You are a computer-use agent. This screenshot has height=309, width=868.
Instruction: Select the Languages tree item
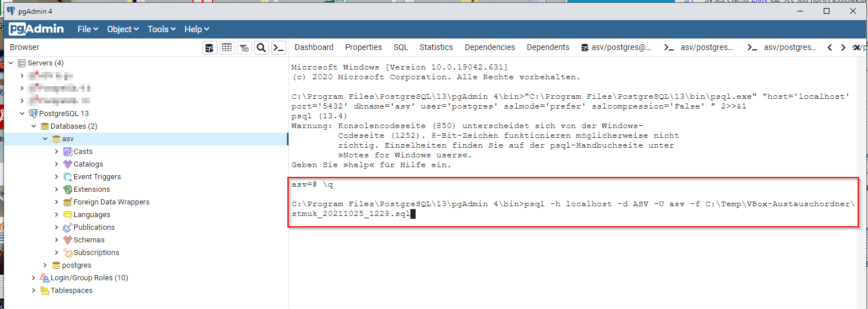(x=92, y=214)
